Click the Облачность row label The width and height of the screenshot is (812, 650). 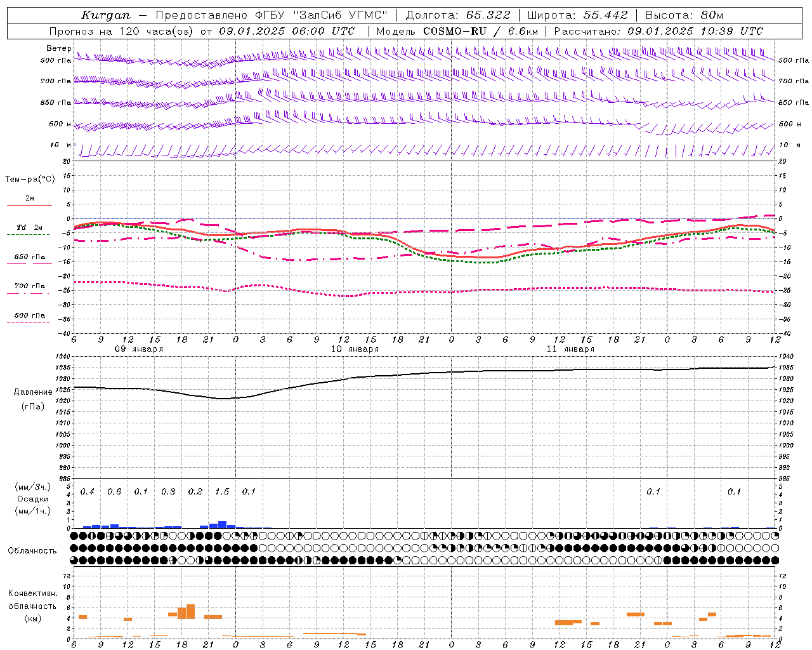[x=32, y=551]
